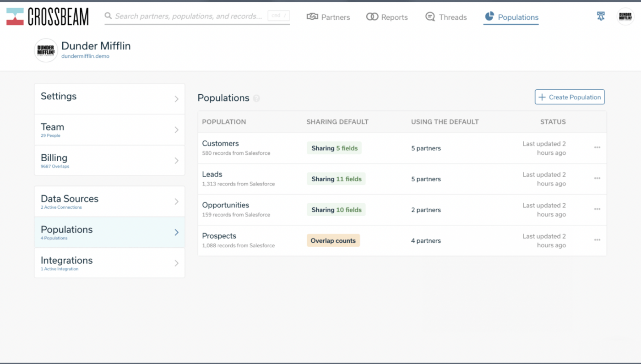Open the Data Sources sidebar item
Screen dimensions: 641x364
click(109, 201)
